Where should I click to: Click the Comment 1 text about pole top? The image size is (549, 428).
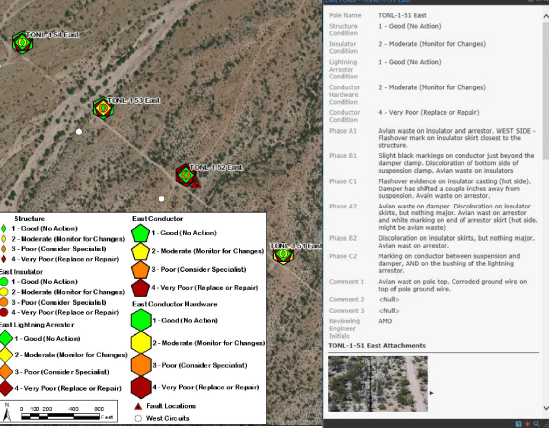[x=452, y=285]
